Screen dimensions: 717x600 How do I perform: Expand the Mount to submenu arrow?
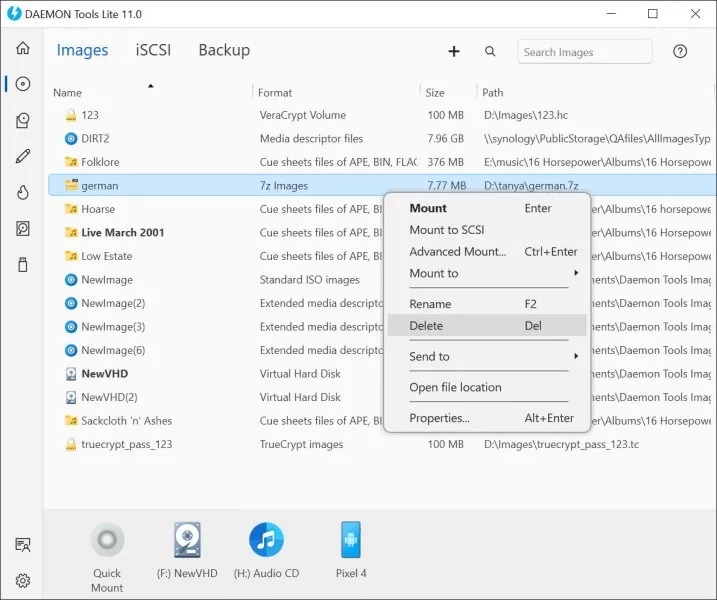tap(576, 273)
